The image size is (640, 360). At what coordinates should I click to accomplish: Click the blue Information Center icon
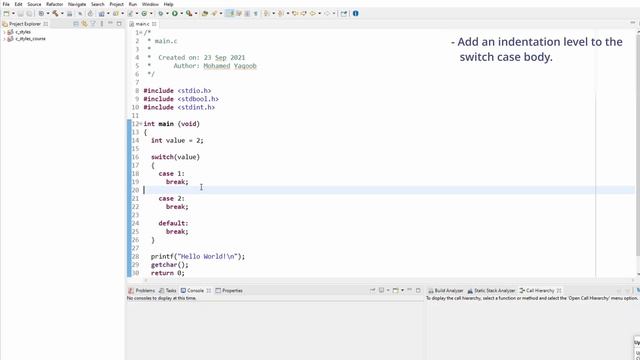tap(356, 13)
